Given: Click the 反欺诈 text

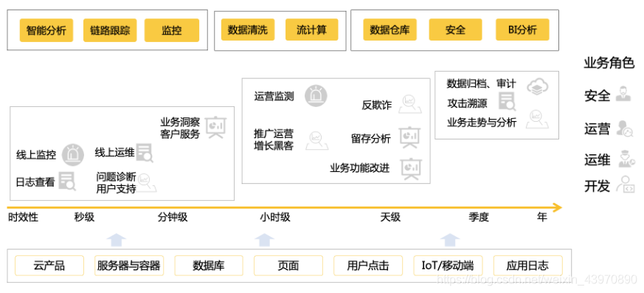Looking at the screenshot, I should (377, 106).
